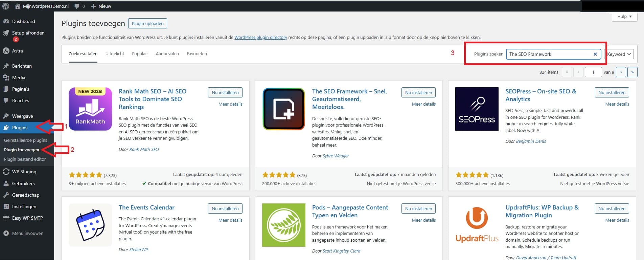
Task: Click the plus Nieuw icon
Action: [x=94, y=6]
